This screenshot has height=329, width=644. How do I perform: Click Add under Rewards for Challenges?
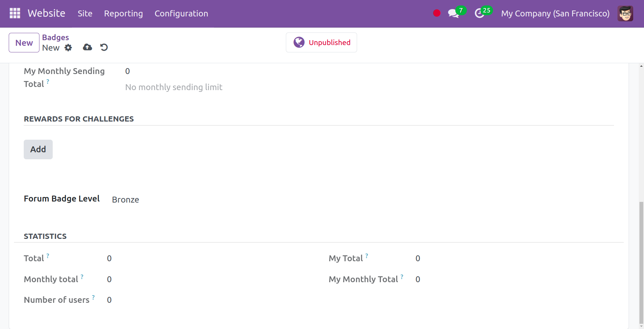tap(38, 149)
